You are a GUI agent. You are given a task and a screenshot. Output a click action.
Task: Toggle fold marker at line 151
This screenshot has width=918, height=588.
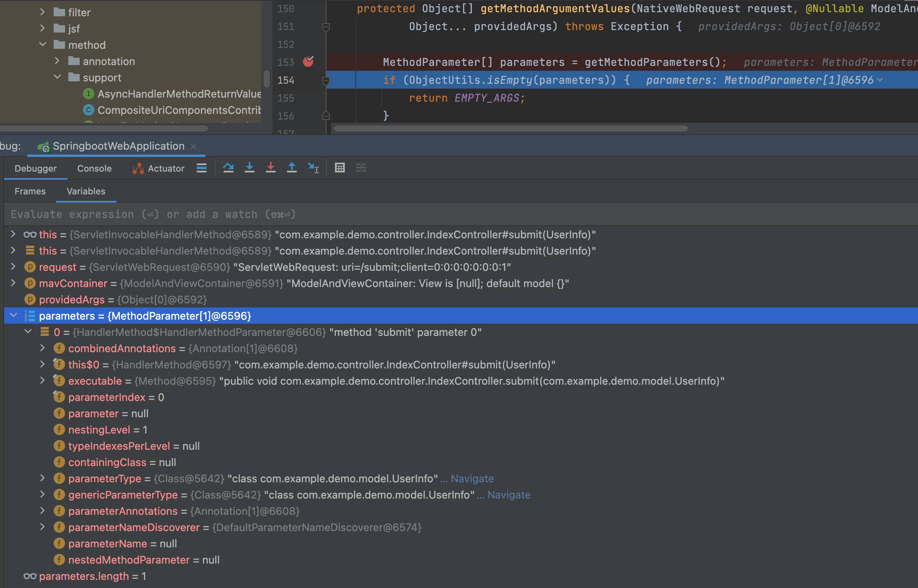coord(326,27)
